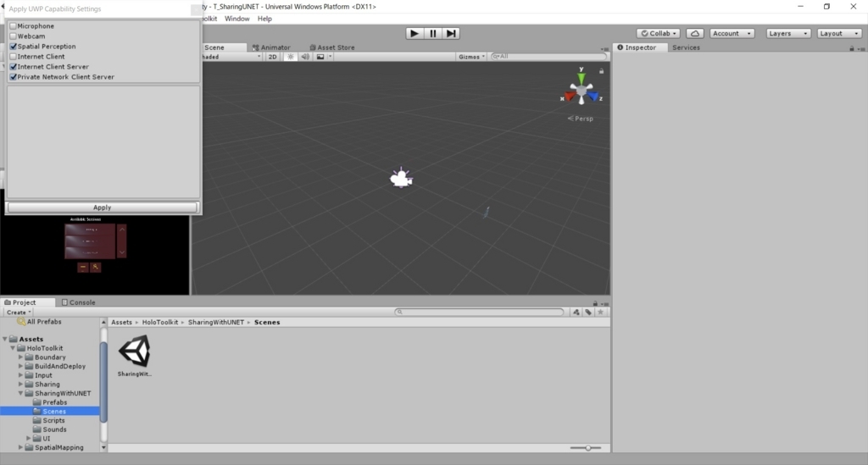Click the Pause button in toolbar

433,33
